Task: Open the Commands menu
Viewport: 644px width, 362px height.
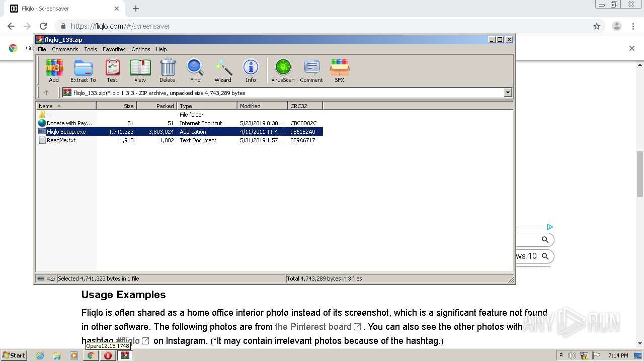Action: [65, 49]
